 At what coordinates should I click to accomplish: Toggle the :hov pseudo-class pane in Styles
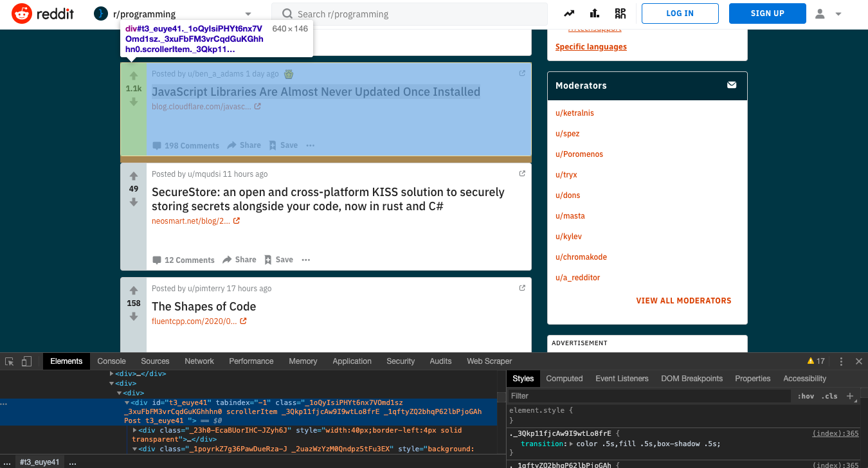pos(806,395)
